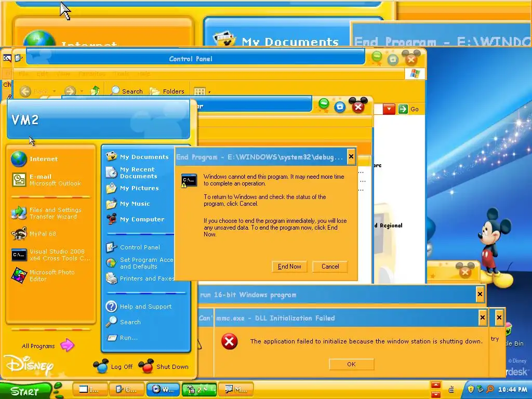Open Visual Studio 2008 x64 Cross Tools prompt
532x399 pixels.
click(51, 255)
